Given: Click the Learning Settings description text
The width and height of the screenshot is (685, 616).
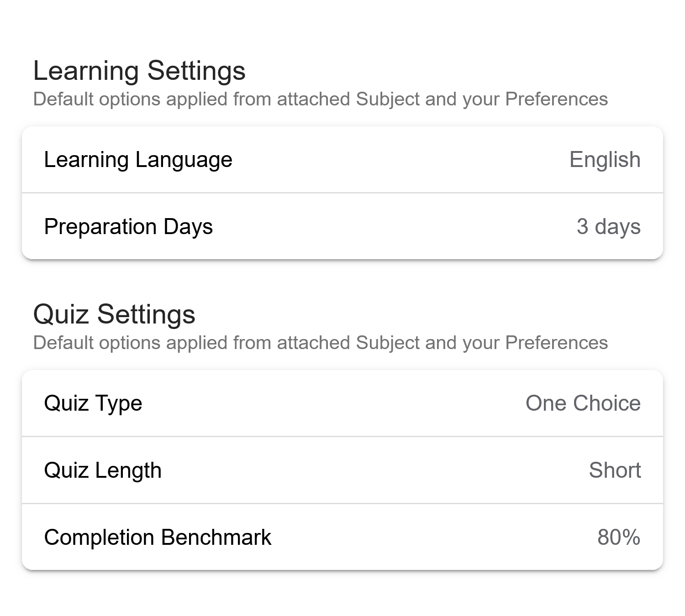Looking at the screenshot, I should pyautogui.click(x=321, y=98).
